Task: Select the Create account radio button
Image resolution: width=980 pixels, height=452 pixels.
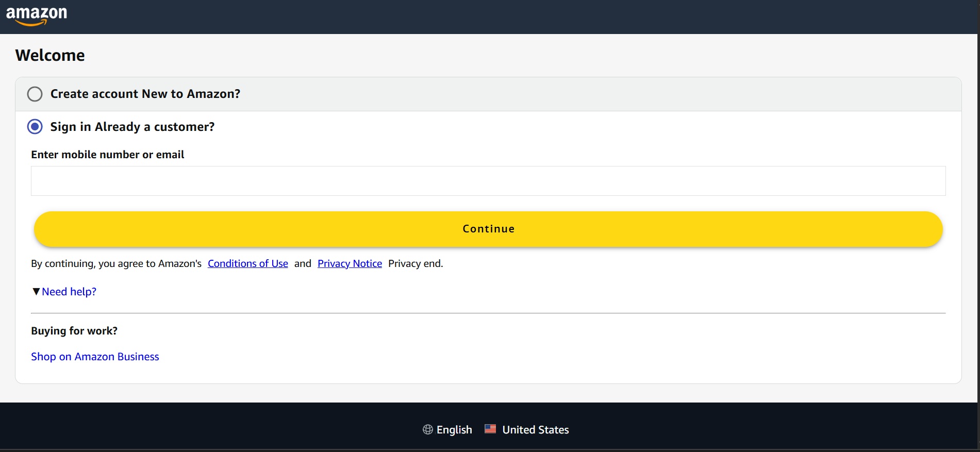Action: click(35, 94)
